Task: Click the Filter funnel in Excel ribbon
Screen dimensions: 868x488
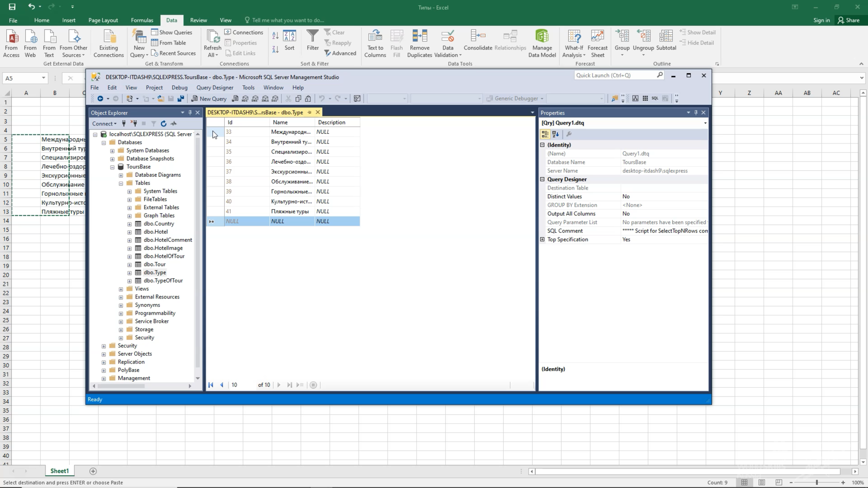Action: click(313, 40)
